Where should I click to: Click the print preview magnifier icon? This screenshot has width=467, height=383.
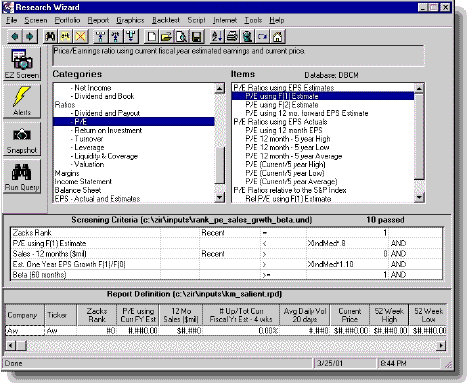click(182, 36)
